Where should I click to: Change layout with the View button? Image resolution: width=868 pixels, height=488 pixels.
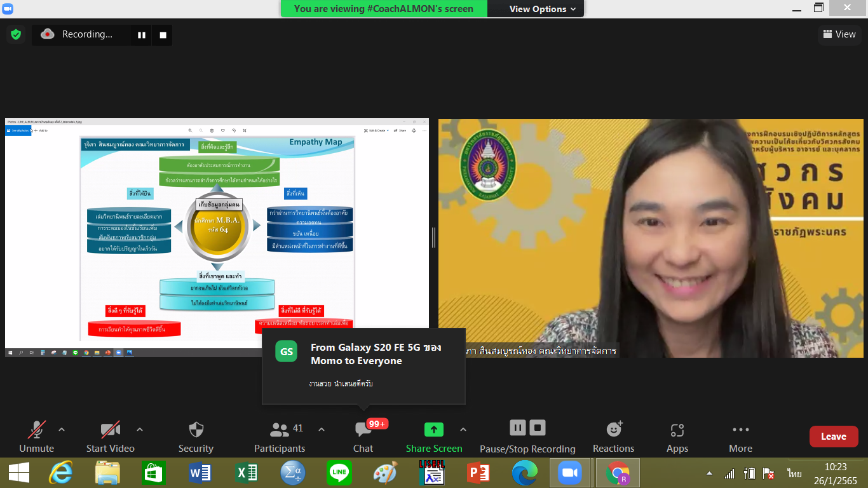coord(839,34)
